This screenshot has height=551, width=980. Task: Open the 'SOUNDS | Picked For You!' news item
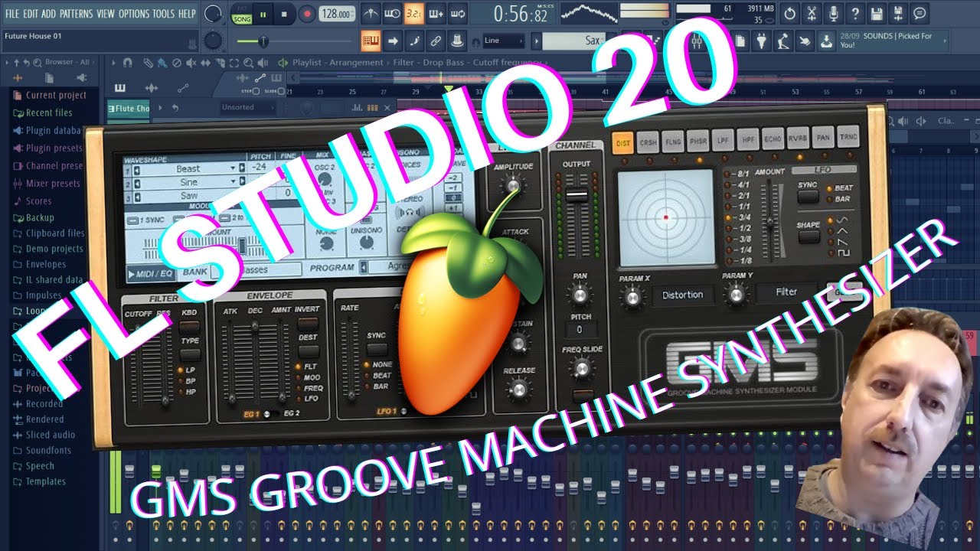point(895,41)
